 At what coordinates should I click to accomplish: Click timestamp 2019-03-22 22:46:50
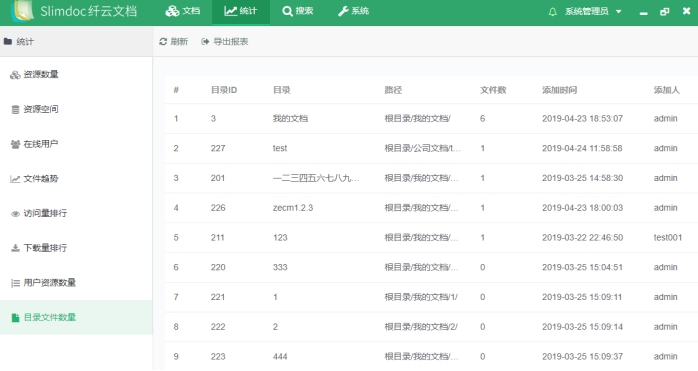(582, 238)
